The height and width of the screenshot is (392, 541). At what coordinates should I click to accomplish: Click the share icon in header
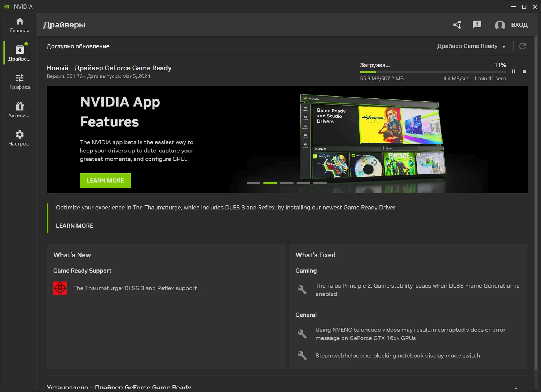click(x=457, y=24)
